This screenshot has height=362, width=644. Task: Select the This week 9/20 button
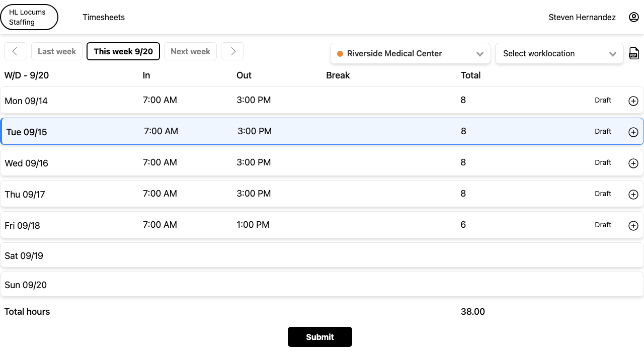point(123,51)
